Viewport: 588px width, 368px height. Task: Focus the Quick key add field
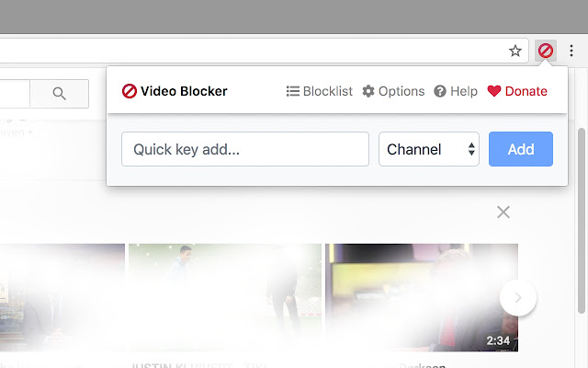point(245,149)
